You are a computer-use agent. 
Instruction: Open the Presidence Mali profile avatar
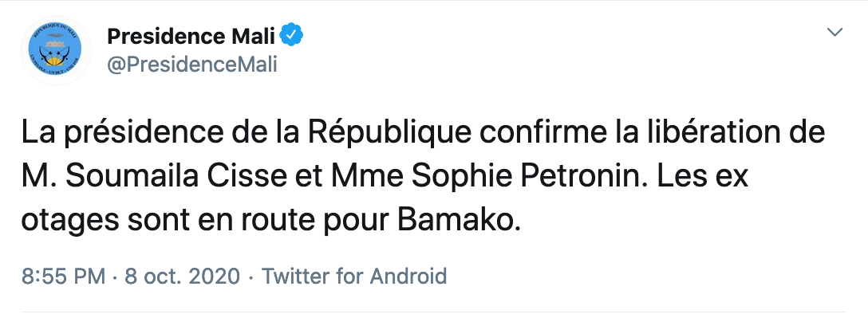[x=55, y=50]
